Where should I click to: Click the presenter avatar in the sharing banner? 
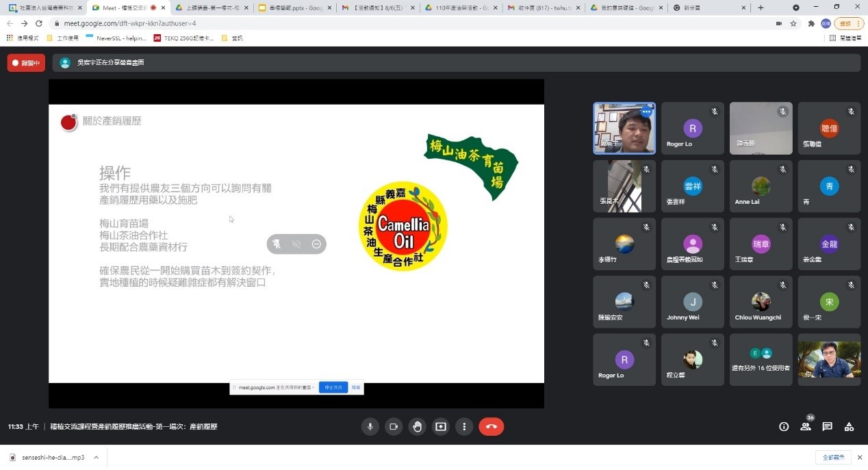tap(65, 63)
